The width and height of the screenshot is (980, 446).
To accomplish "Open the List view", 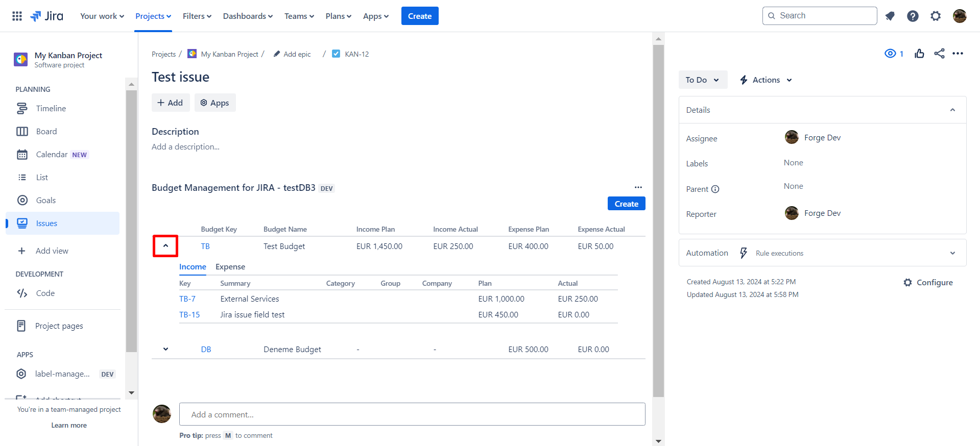I will [x=62, y=177].
